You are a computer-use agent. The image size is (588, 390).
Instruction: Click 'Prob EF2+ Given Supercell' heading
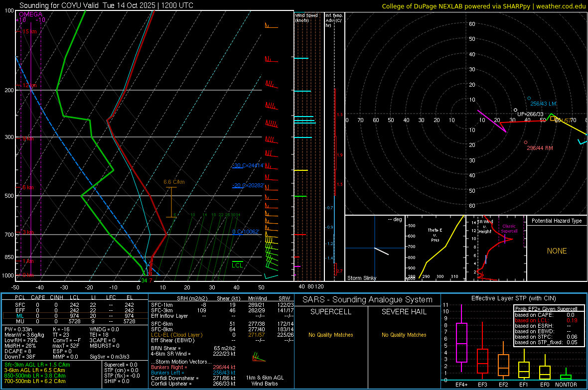[546, 309]
